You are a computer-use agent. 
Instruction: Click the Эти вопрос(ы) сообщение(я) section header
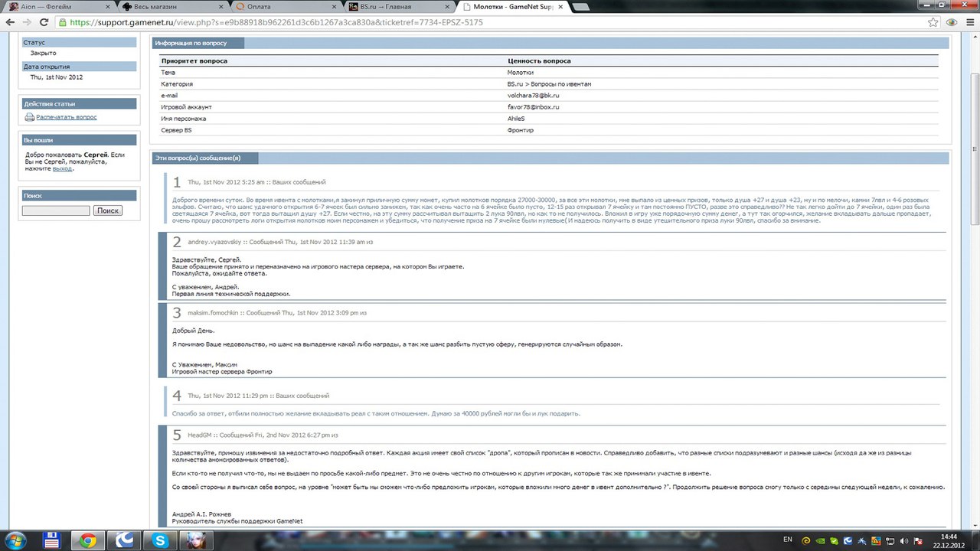pos(205,158)
